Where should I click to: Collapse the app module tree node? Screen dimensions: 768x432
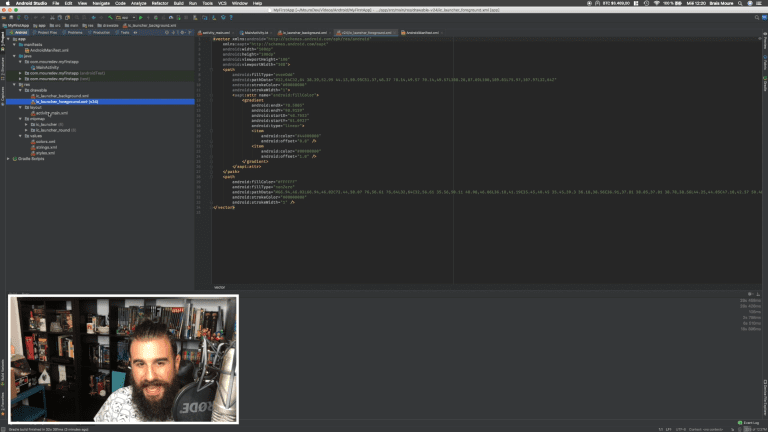click(x=9, y=39)
